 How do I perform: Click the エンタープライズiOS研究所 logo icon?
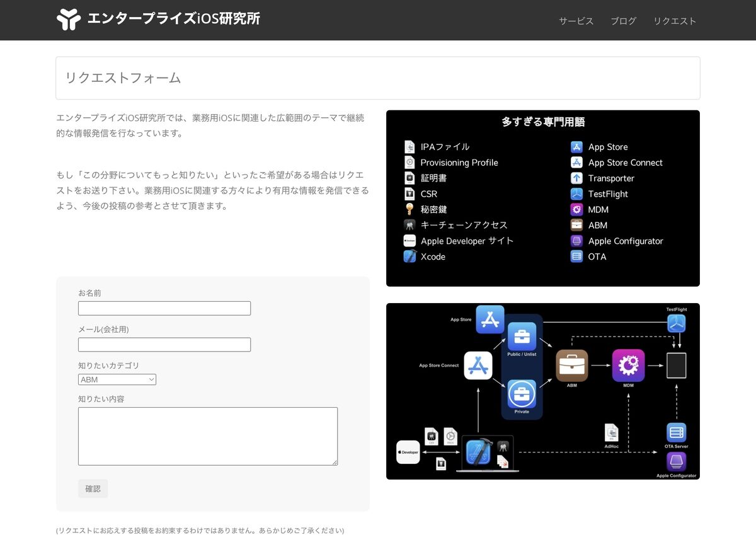(x=69, y=20)
